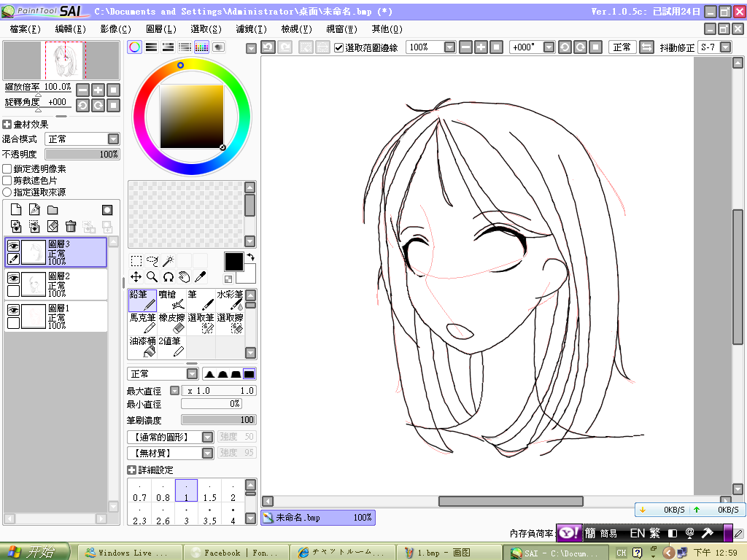This screenshot has width=747, height=560.
Task: Select the 圖層3 layer row
Action: point(55,252)
